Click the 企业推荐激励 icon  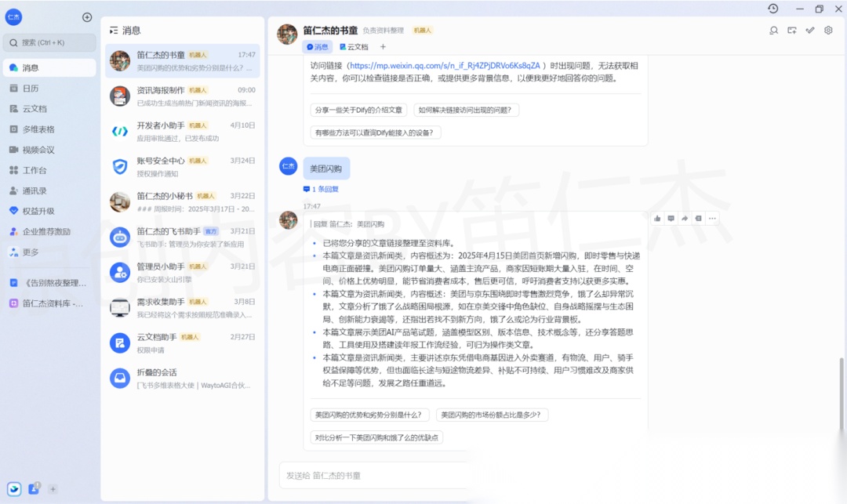click(13, 231)
